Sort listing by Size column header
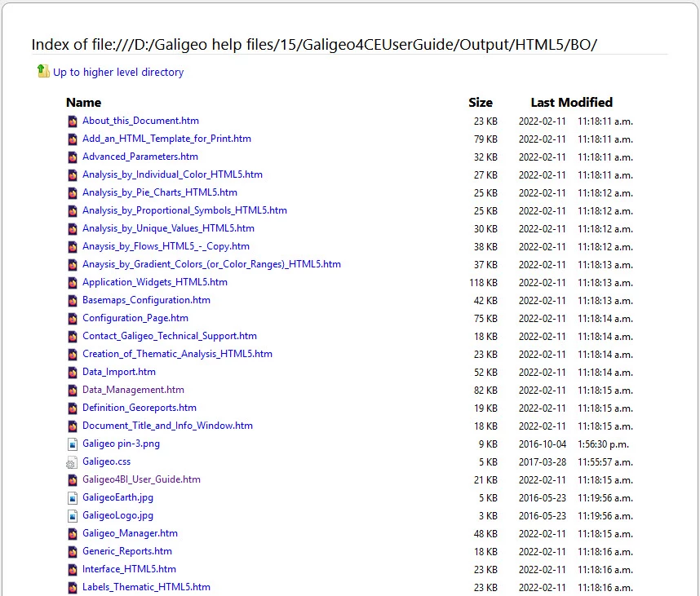Screen dimensions: 700x596 click(x=481, y=103)
